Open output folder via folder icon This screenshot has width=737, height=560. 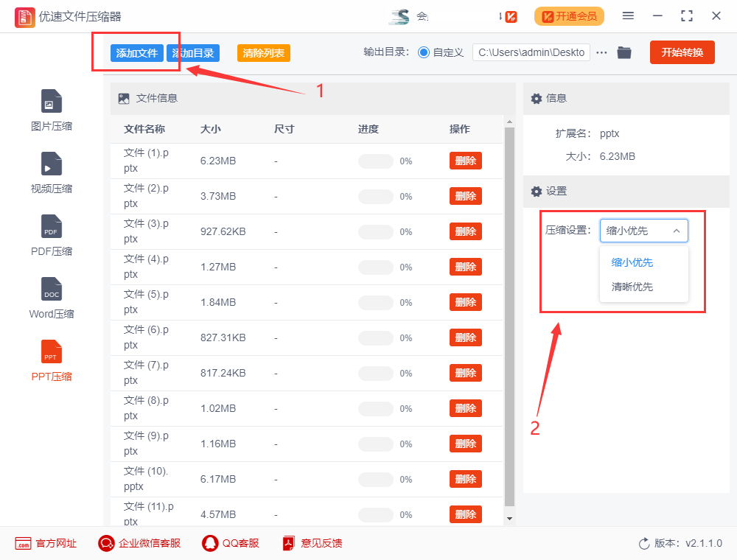(624, 52)
